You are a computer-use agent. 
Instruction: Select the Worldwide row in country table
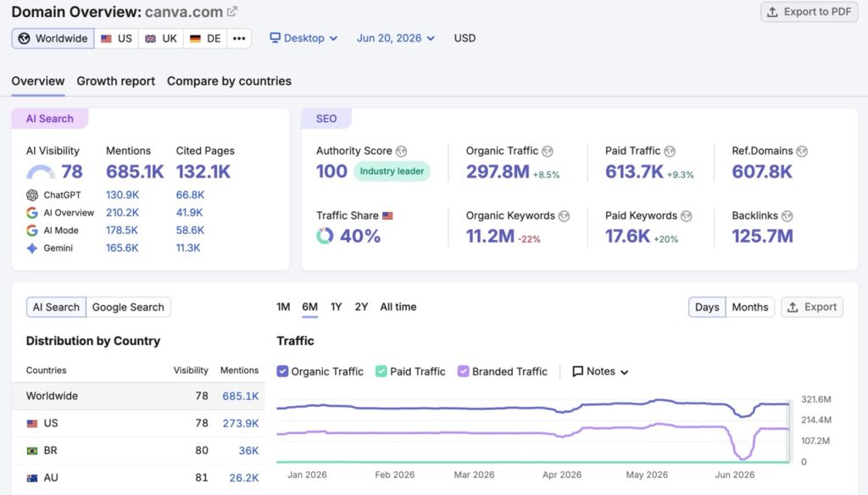pyautogui.click(x=138, y=396)
